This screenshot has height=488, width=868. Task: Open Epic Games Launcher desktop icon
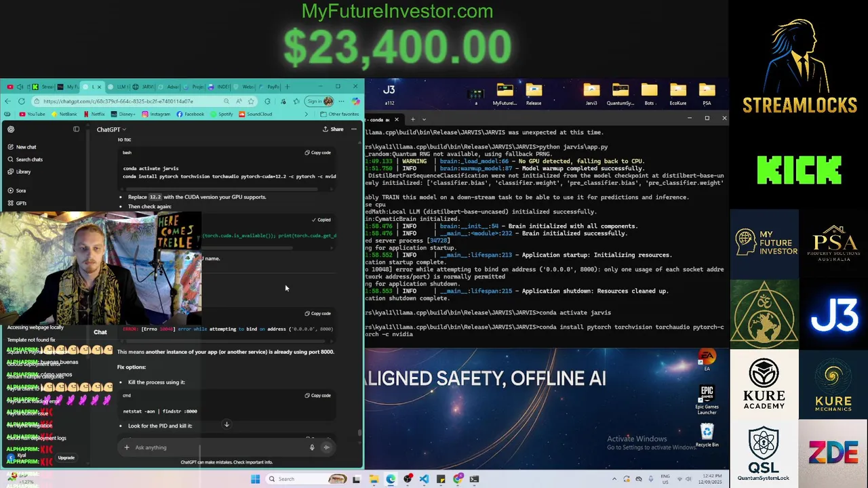(707, 400)
